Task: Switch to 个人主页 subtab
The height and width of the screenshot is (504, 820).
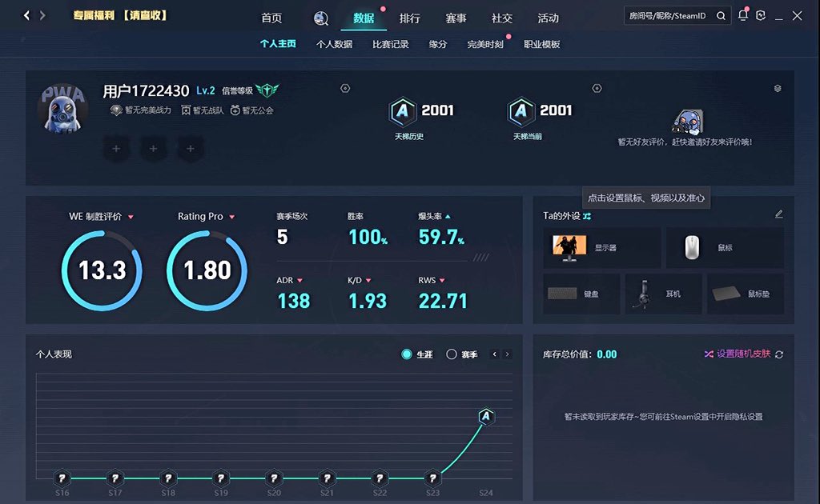Action: click(x=278, y=44)
